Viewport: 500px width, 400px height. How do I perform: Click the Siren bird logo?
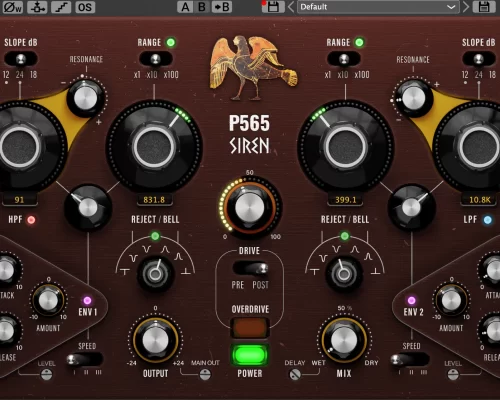(x=253, y=68)
